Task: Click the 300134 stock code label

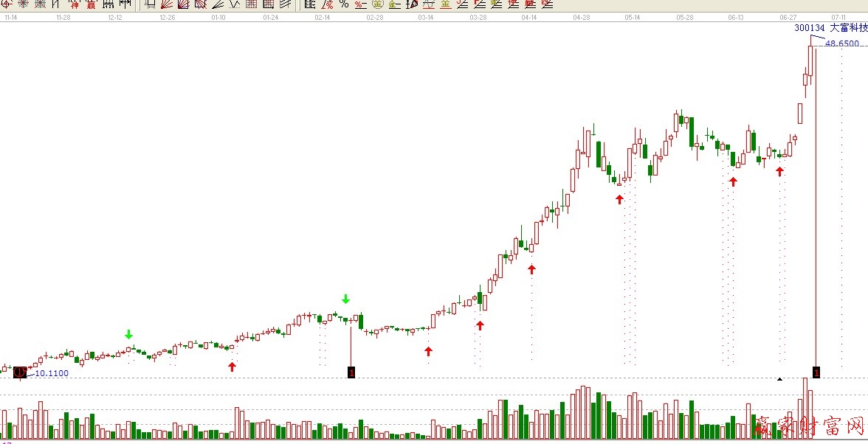Action: point(809,28)
